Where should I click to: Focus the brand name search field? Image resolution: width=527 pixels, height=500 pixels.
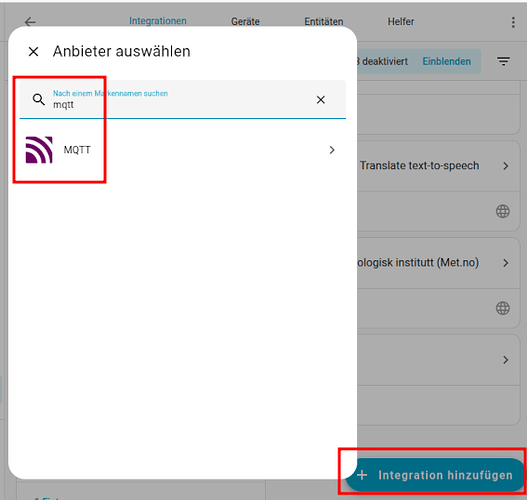183,99
